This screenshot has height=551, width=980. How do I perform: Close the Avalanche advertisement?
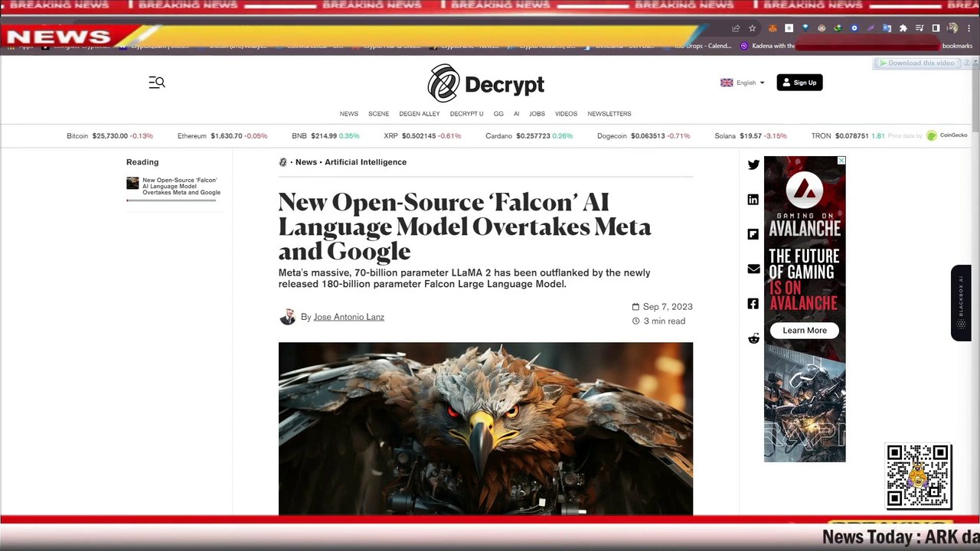coord(841,161)
